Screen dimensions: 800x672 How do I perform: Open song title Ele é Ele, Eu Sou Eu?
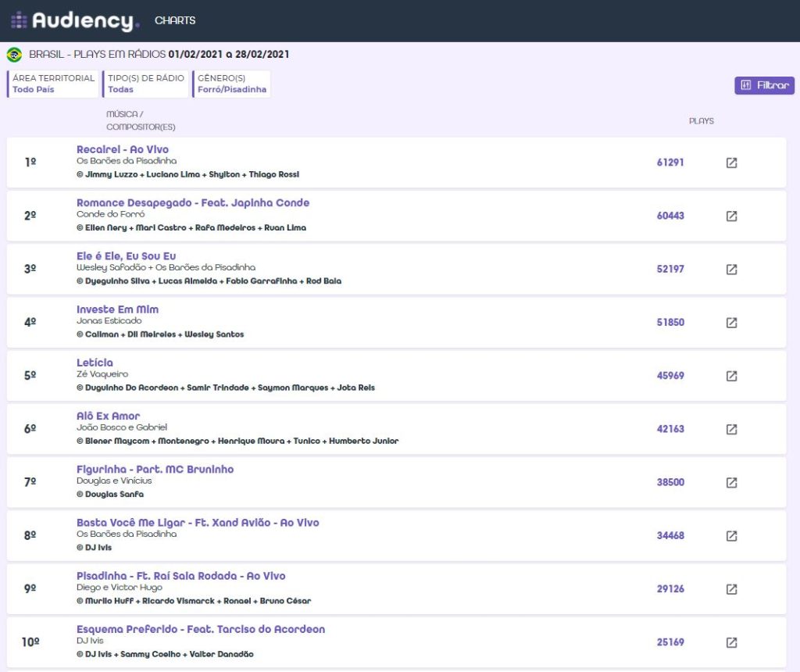(x=127, y=256)
